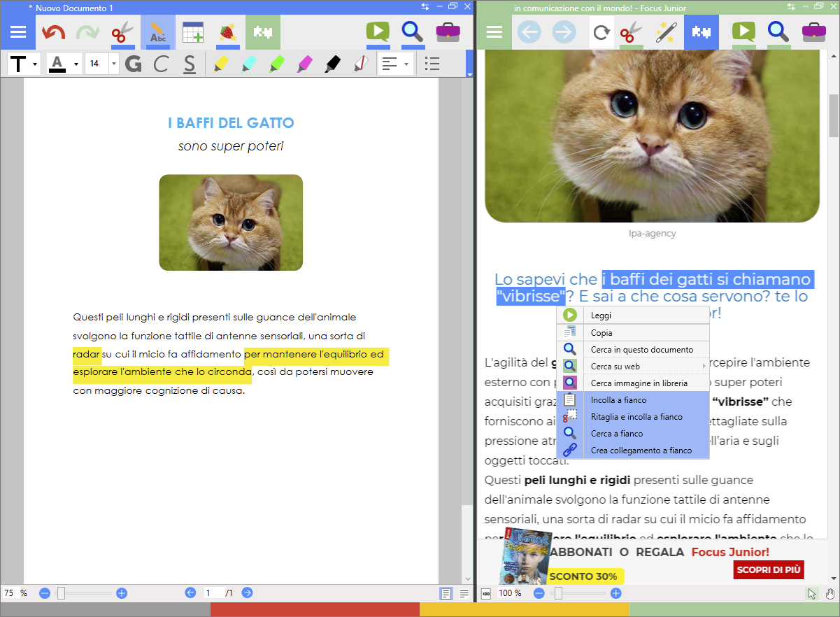Insert a table using the table icon
The image size is (840, 617).
click(x=192, y=32)
